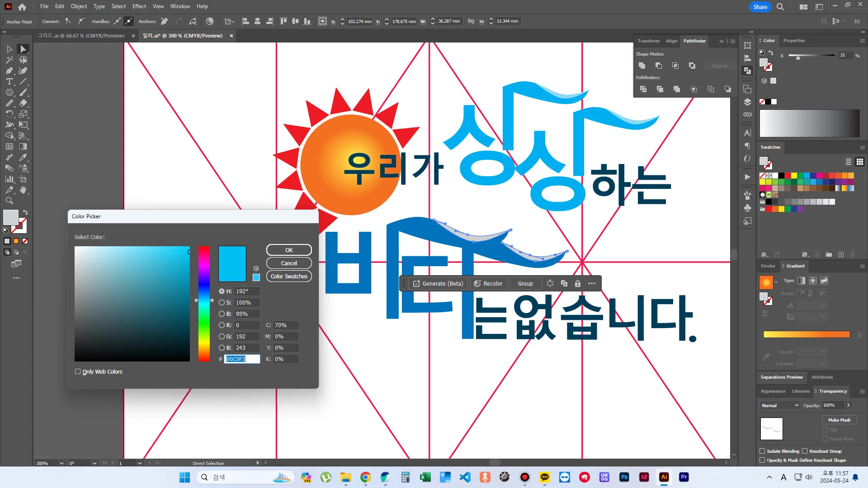Select the Eyedropper tool
The image size is (868, 488).
tap(24, 157)
